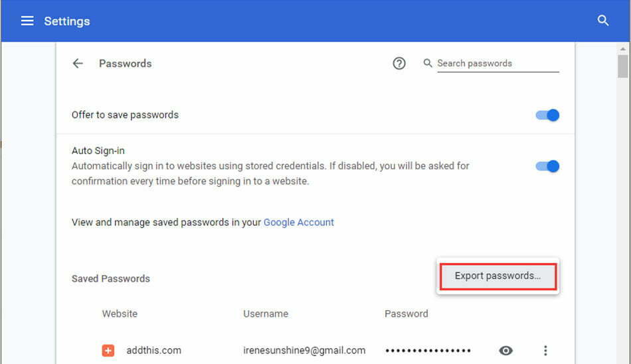The image size is (631, 364).
Task: Click the addthis.com orange plus favicon
Action: coord(108,350)
